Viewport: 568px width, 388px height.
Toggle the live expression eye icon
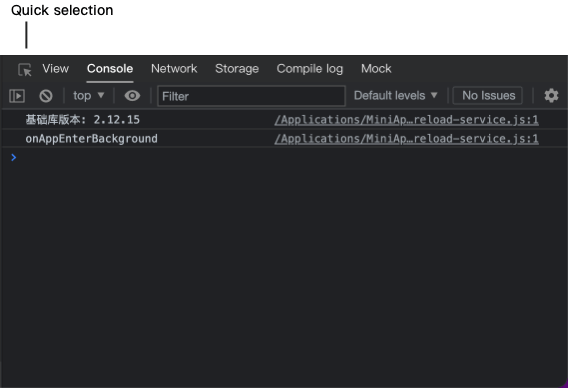(132, 96)
